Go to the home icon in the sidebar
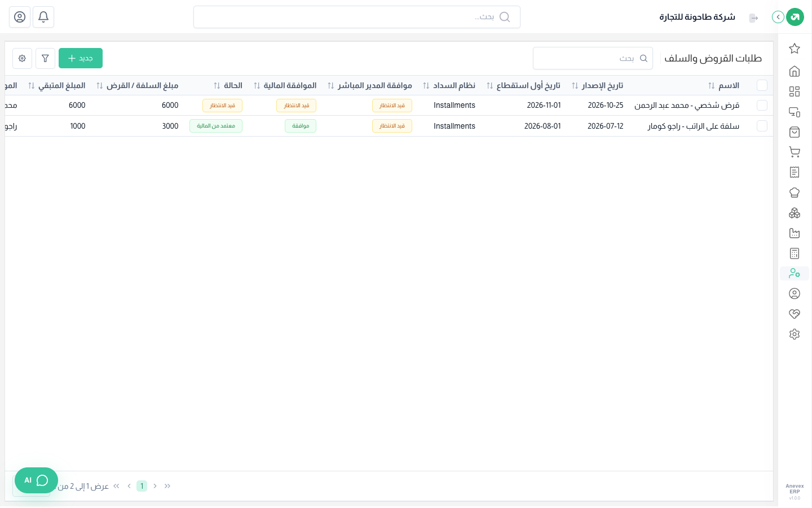Screen dimensions: 812x508 point(795,71)
